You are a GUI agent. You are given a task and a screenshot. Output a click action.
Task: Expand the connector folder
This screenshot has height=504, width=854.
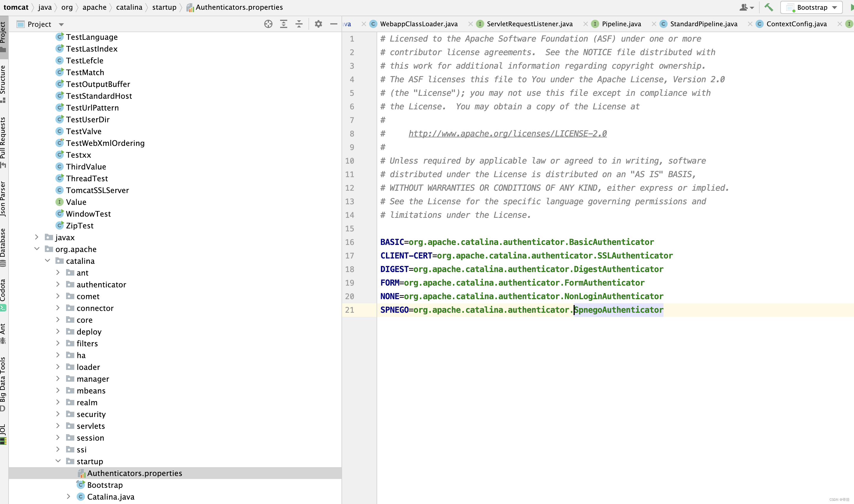(x=58, y=308)
